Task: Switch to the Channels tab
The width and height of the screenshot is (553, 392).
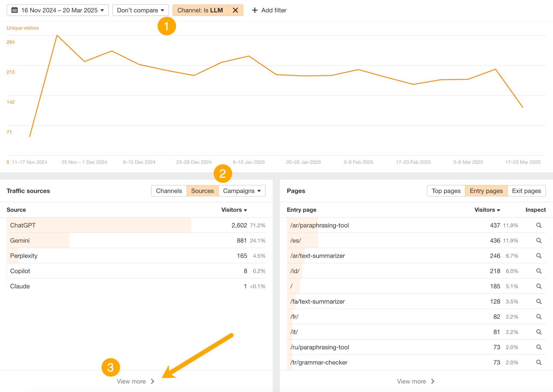Action: point(169,191)
